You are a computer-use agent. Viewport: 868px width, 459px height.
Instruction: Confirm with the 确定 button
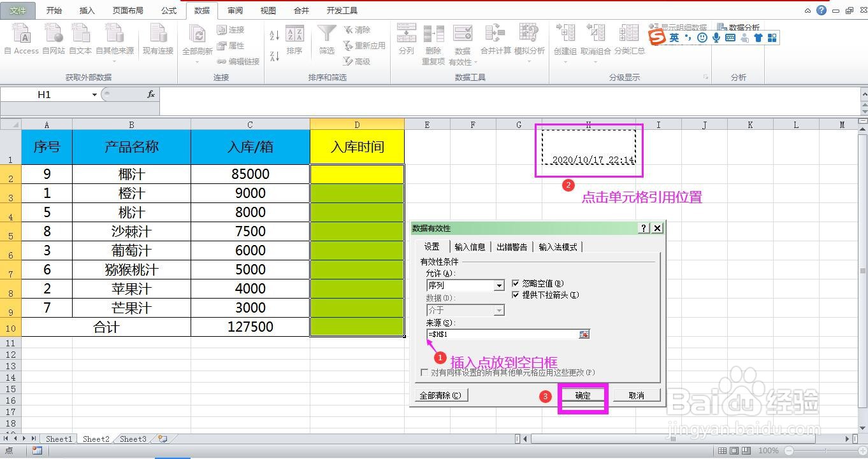coord(582,395)
